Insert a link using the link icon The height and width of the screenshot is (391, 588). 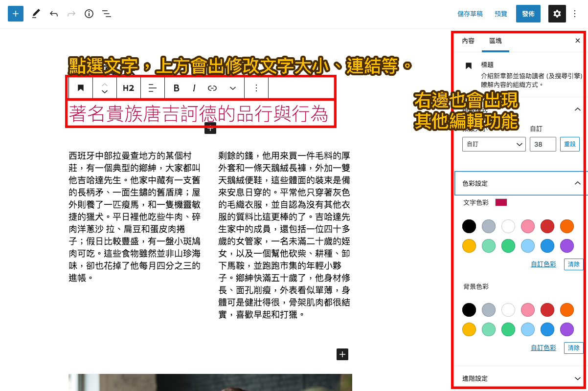click(212, 88)
